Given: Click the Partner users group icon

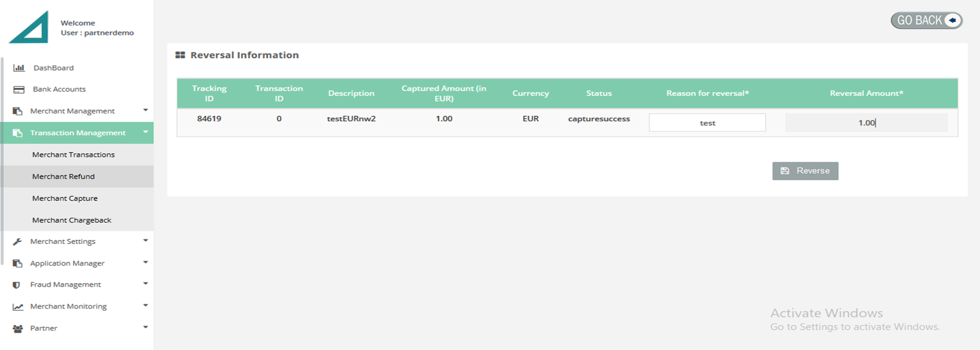Looking at the screenshot, I should [17, 328].
